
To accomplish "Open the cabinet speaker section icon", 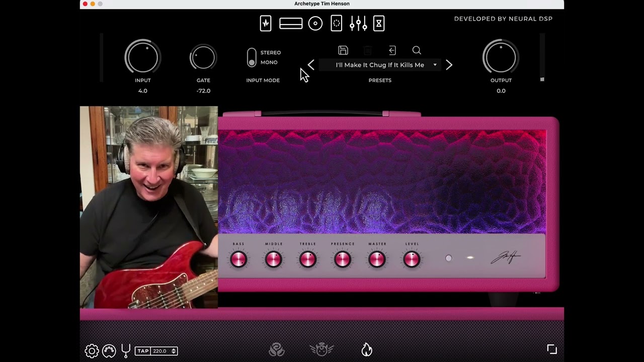I will tap(315, 23).
